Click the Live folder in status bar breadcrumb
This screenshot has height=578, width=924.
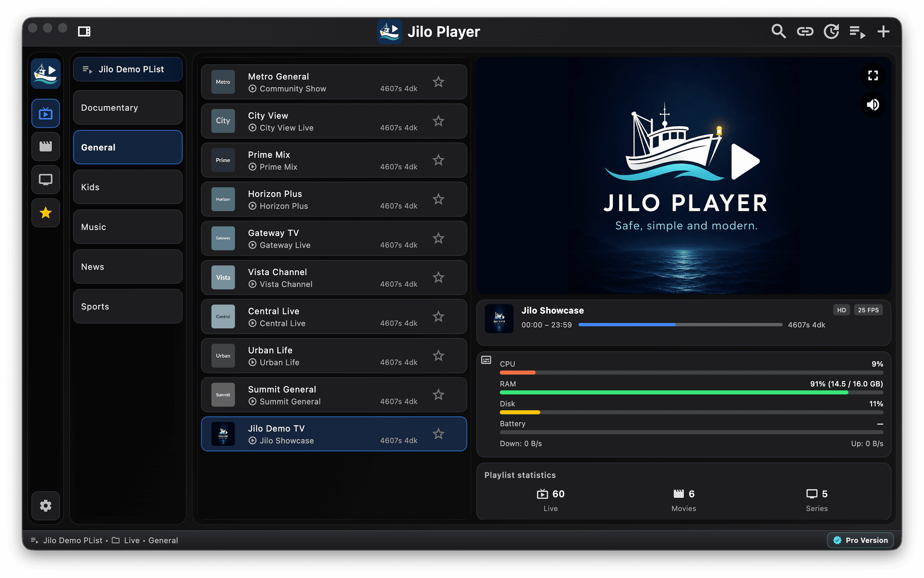(126, 540)
